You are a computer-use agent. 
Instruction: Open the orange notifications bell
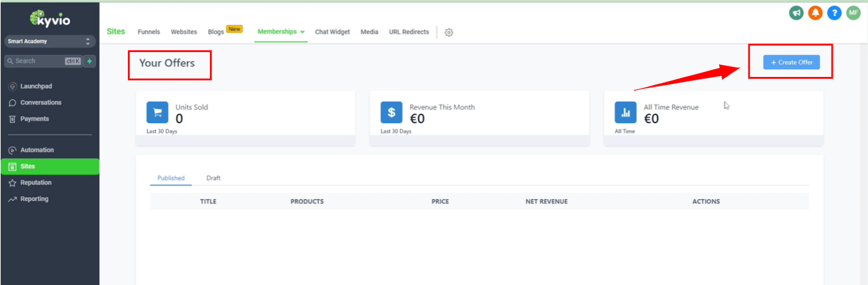(x=815, y=12)
